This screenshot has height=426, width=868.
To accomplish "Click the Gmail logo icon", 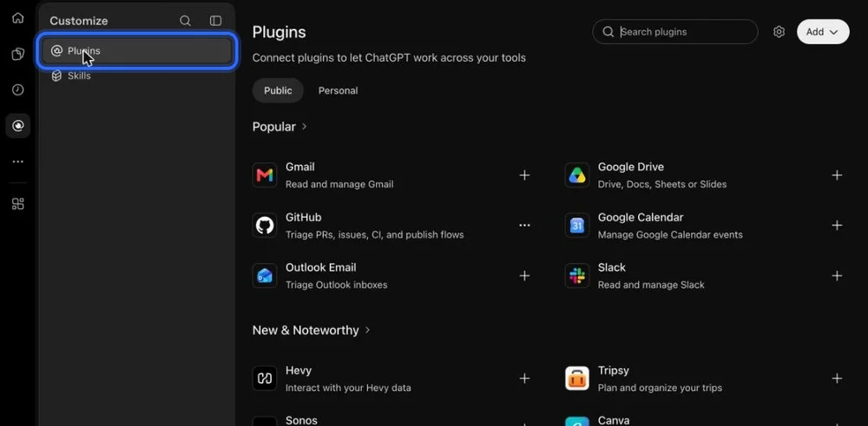I will (x=265, y=175).
